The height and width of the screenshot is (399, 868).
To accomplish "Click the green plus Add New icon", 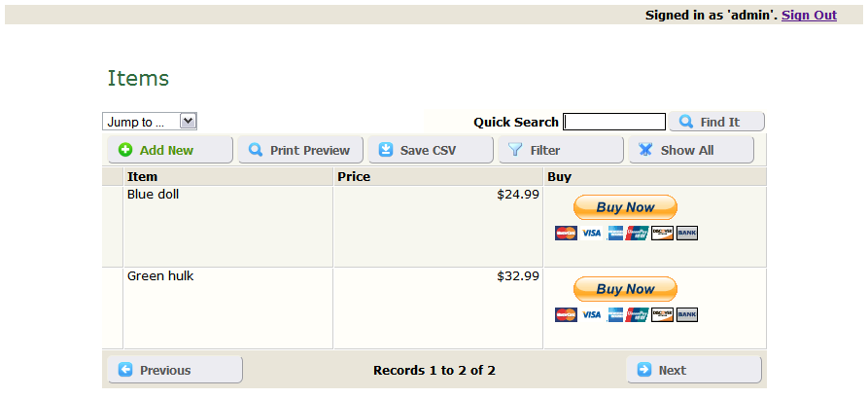I will [x=125, y=150].
